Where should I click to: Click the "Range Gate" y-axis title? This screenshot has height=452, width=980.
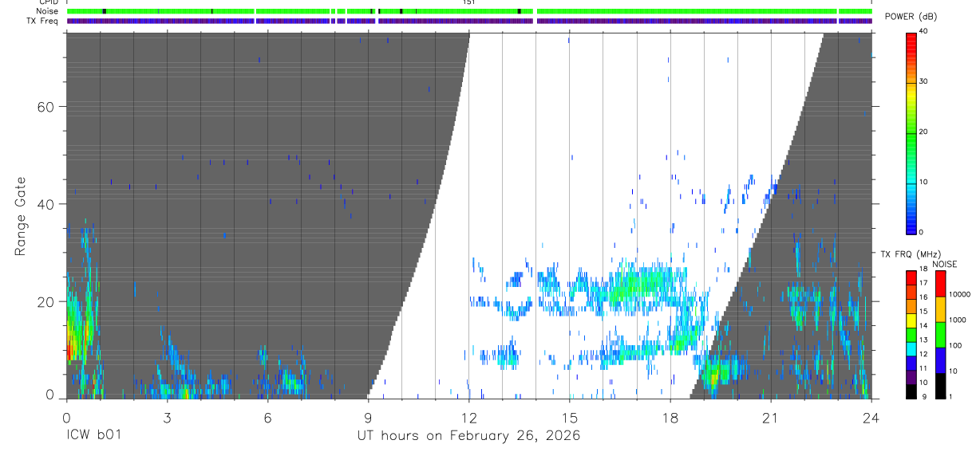click(22, 216)
